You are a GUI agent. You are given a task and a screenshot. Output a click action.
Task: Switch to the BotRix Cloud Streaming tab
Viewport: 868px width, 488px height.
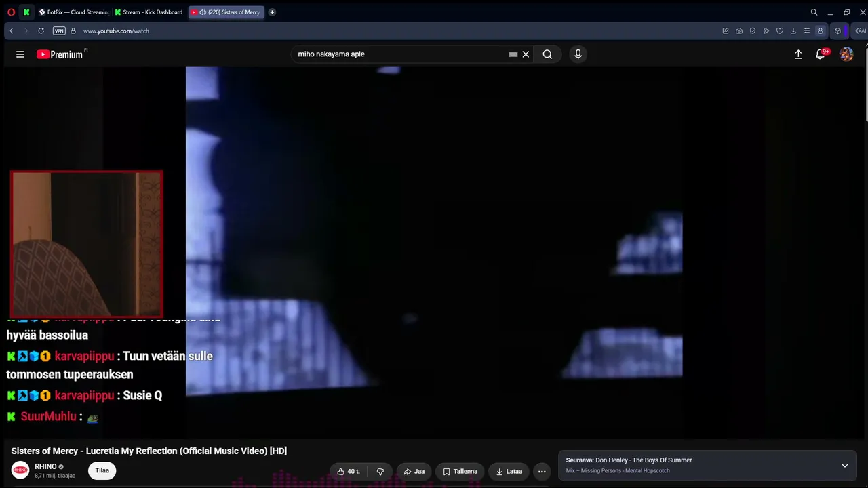click(x=73, y=12)
